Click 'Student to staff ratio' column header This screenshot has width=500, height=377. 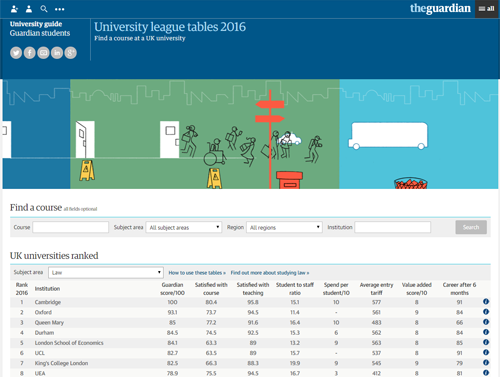(295, 289)
